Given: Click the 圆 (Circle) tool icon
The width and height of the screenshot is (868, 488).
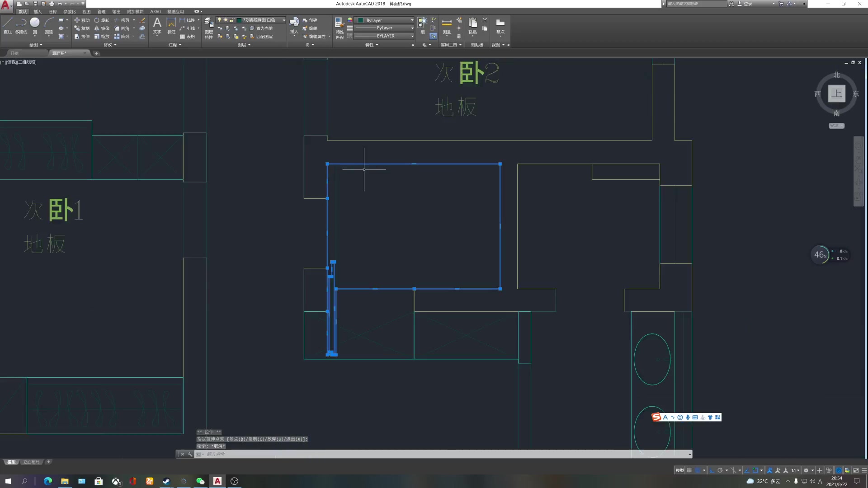Looking at the screenshot, I should point(35,23).
